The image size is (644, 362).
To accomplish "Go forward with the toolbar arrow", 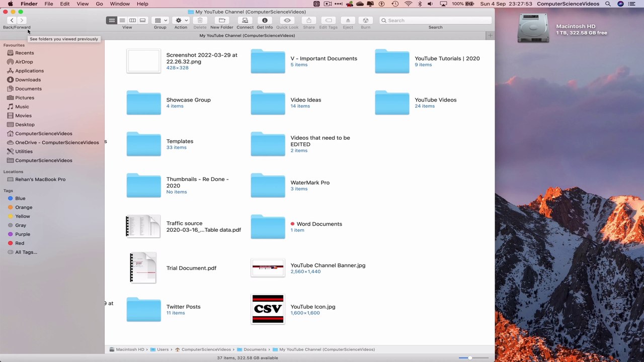I will [21, 20].
